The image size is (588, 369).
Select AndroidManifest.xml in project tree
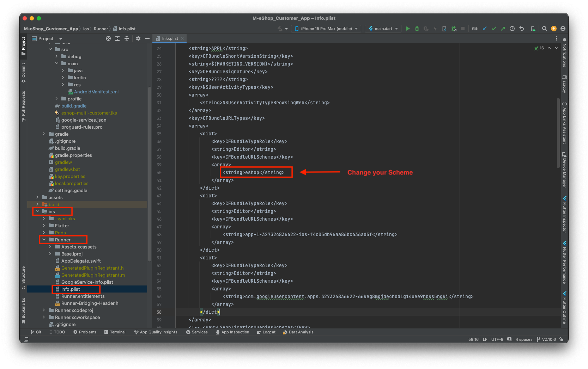96,92
